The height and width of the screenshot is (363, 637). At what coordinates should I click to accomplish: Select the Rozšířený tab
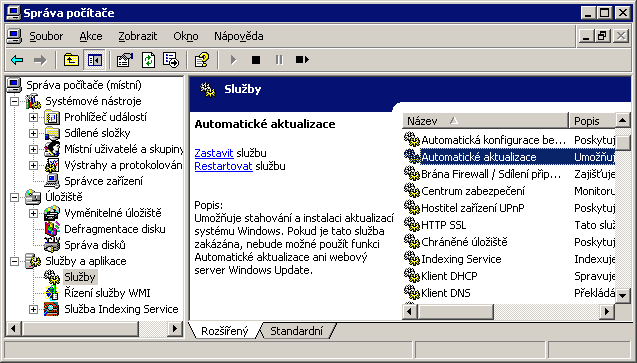[x=224, y=331]
